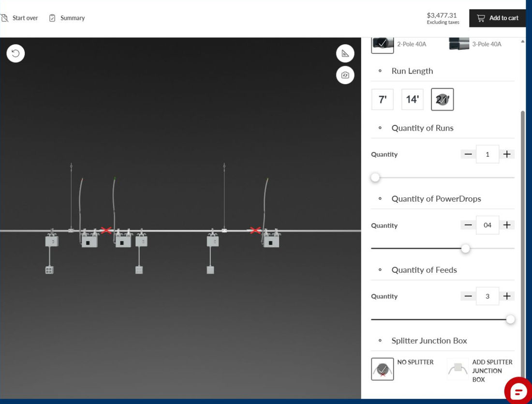Click the left red X marker on the track
This screenshot has height=404, width=532.
[x=106, y=230]
